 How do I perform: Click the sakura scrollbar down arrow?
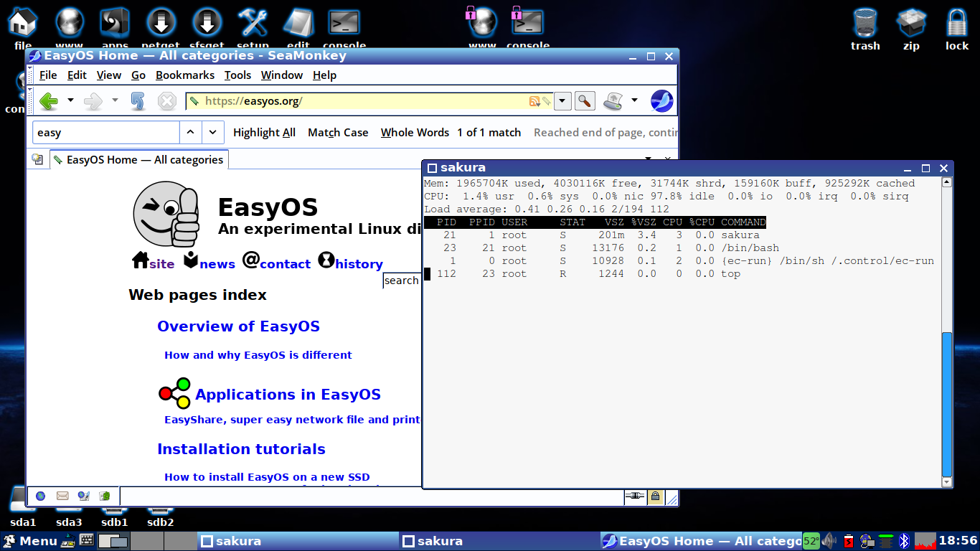coord(947,482)
